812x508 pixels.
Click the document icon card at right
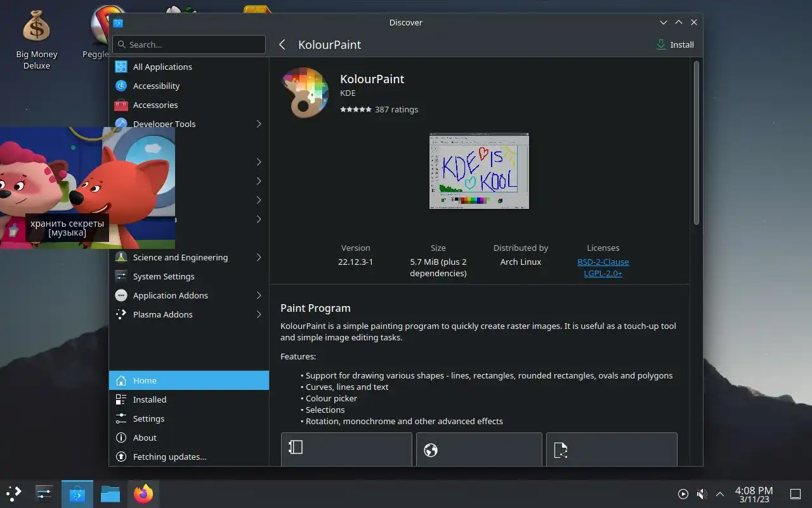(x=612, y=449)
